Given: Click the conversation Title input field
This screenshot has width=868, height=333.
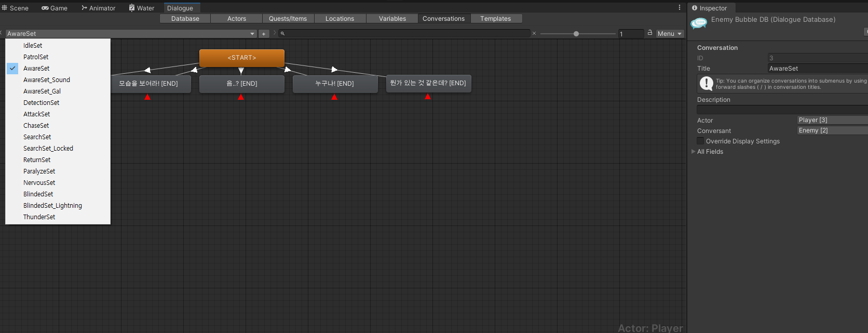Looking at the screenshot, I should click(x=818, y=68).
